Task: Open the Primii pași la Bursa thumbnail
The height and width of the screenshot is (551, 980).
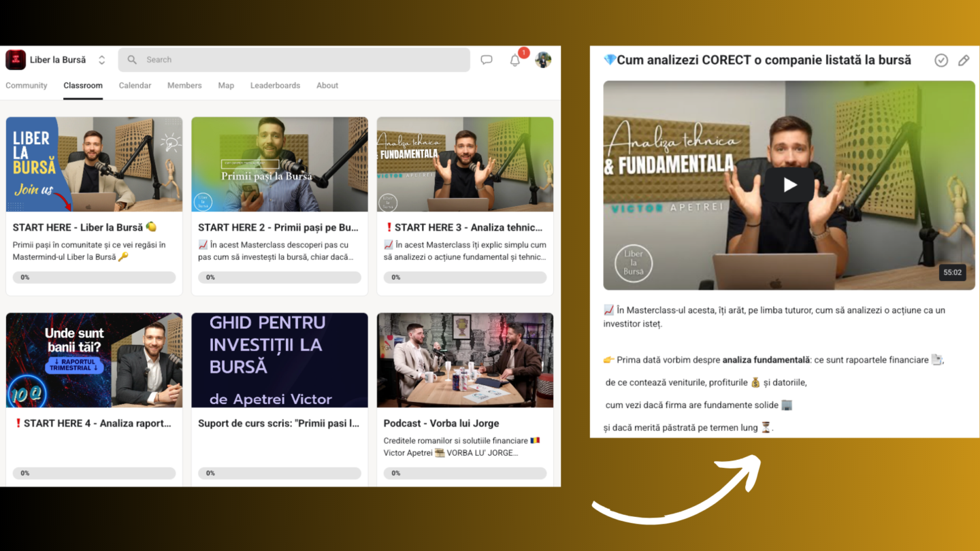Action: point(280,164)
